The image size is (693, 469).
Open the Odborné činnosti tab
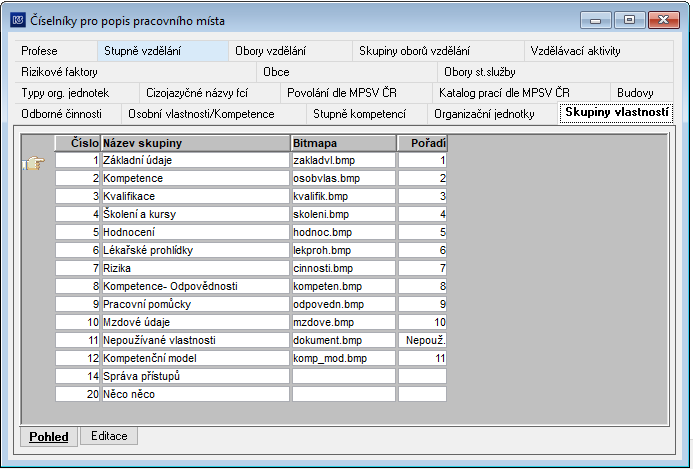tap(68, 114)
